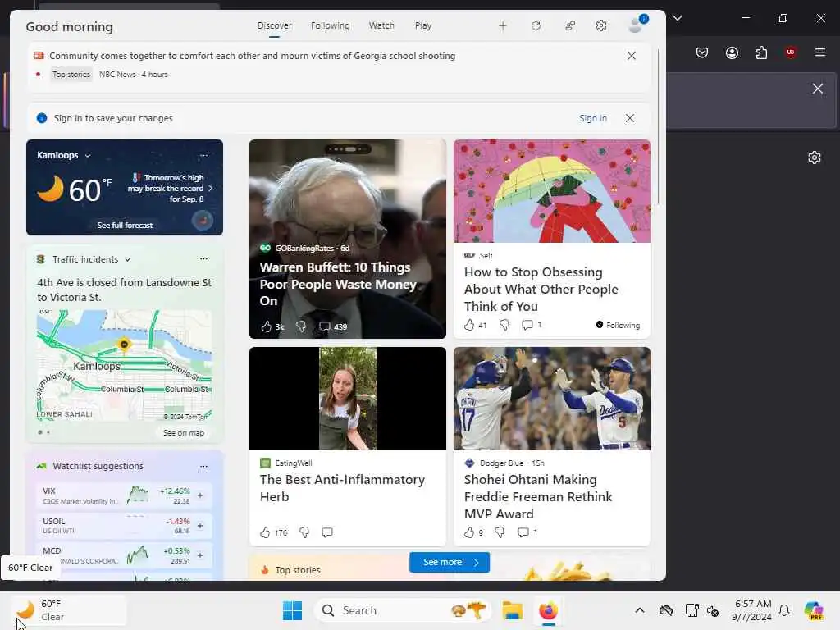
Task: Select the second traffic card page dot
Action: (x=48, y=432)
